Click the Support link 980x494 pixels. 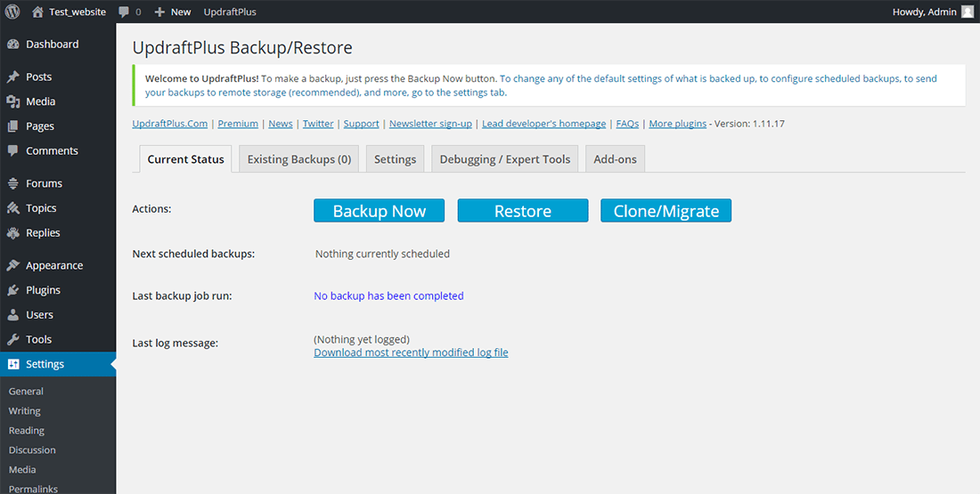361,124
